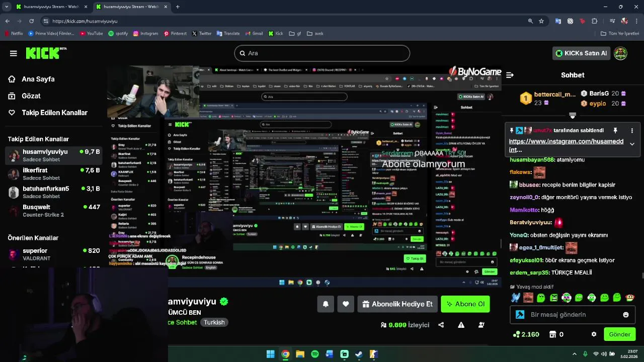Bookmark page with star icon
The height and width of the screenshot is (362, 644).
541,21
